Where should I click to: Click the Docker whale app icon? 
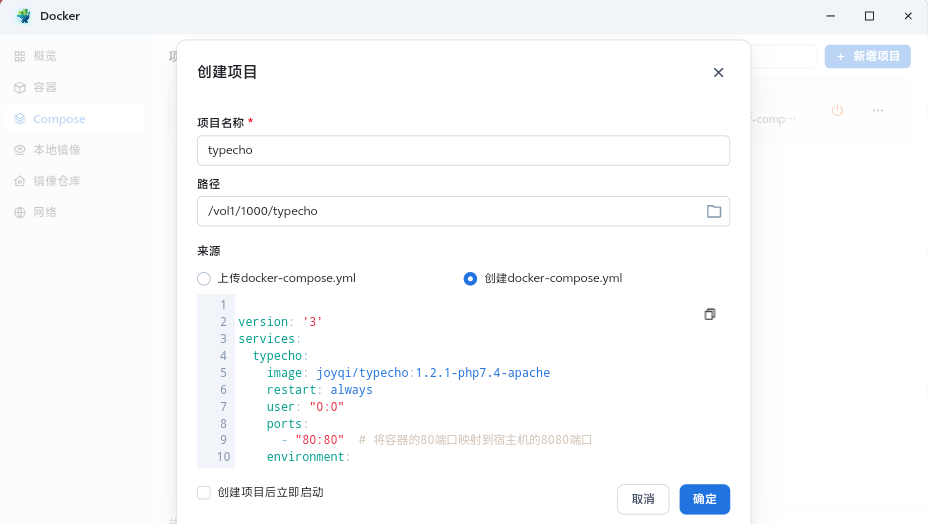[x=23, y=16]
